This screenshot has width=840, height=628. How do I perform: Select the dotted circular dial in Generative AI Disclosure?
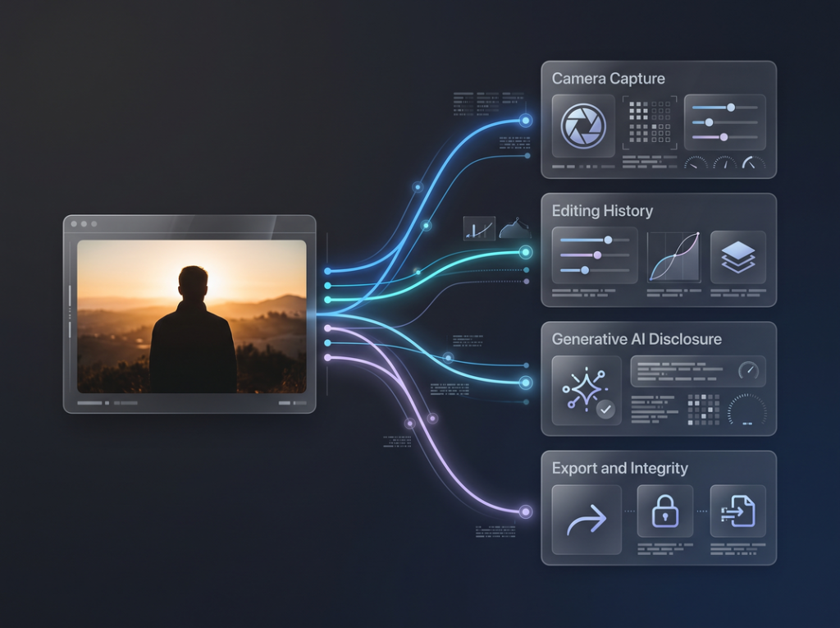(746, 410)
